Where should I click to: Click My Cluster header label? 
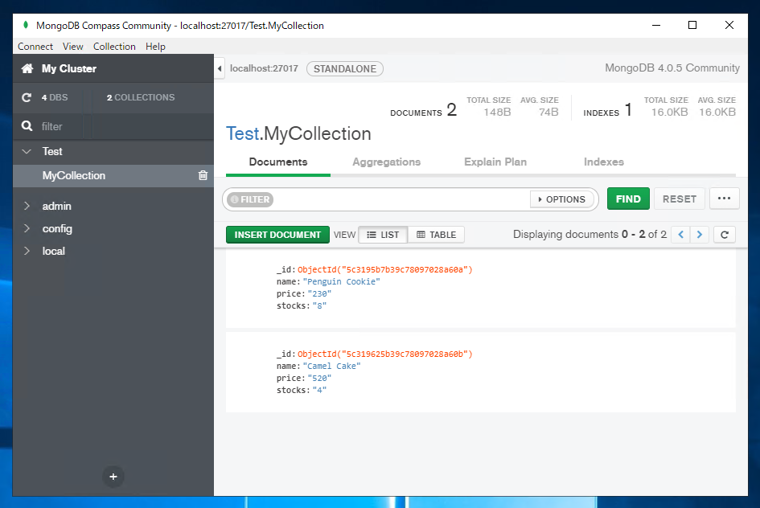point(69,68)
